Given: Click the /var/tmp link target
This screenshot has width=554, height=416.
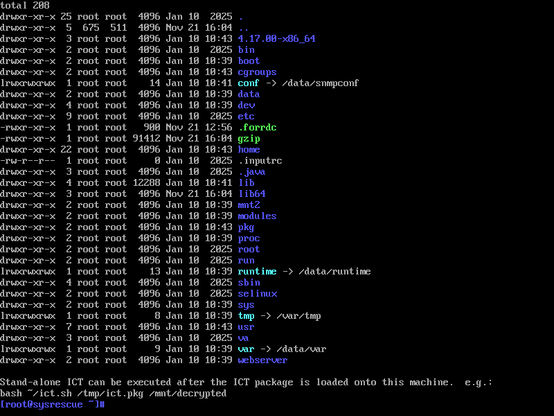Looking at the screenshot, I should pos(298,316).
